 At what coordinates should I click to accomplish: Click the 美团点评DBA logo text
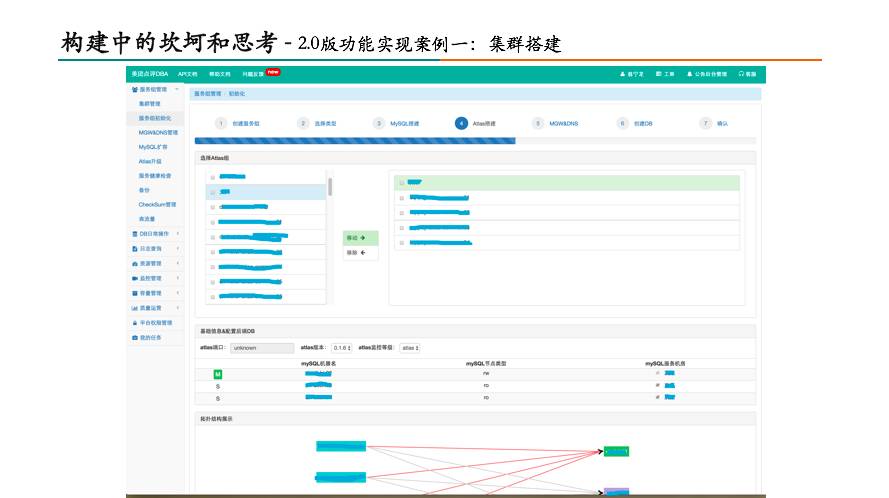click(x=150, y=74)
